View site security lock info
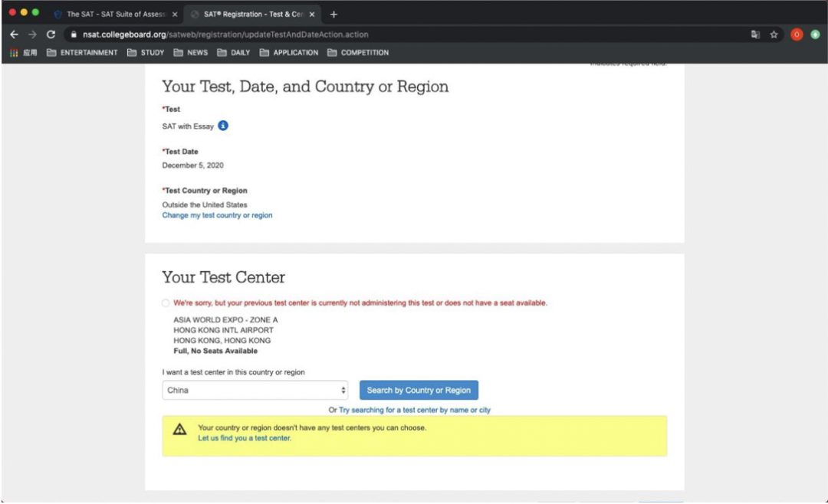This screenshot has width=828, height=504. click(x=74, y=34)
